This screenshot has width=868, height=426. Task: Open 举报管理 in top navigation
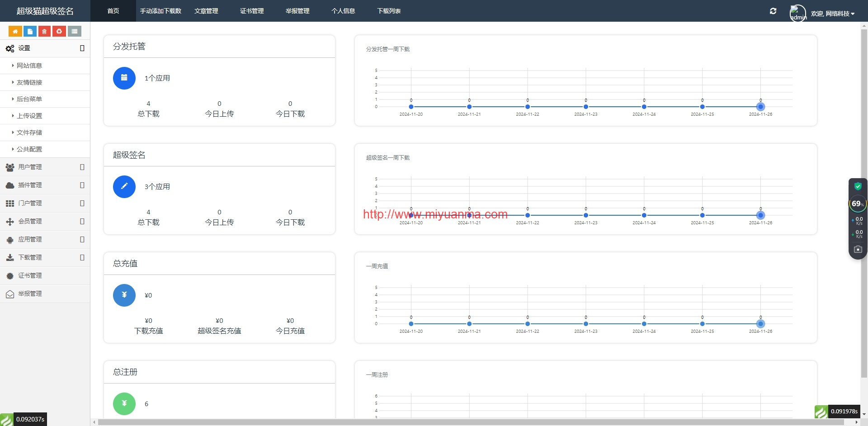(297, 11)
